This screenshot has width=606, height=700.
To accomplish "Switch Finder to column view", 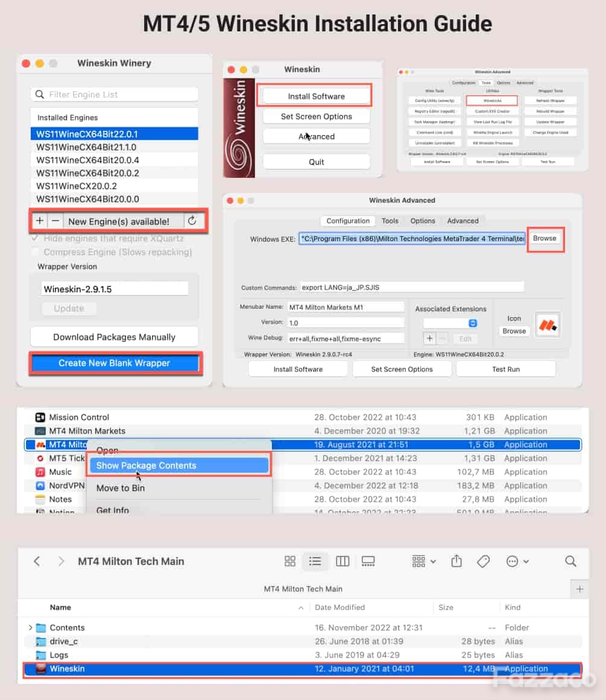I will pos(342,561).
